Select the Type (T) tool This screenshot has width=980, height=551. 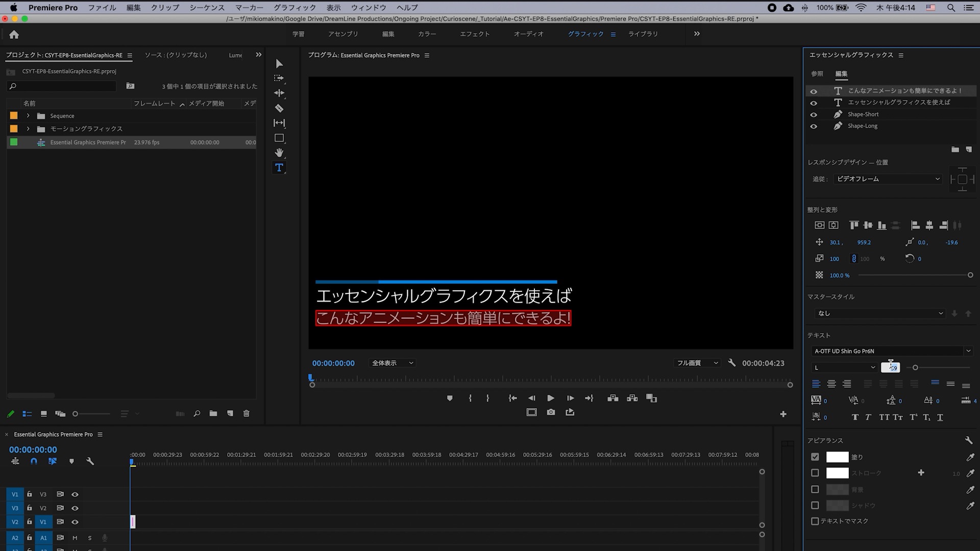pyautogui.click(x=279, y=167)
